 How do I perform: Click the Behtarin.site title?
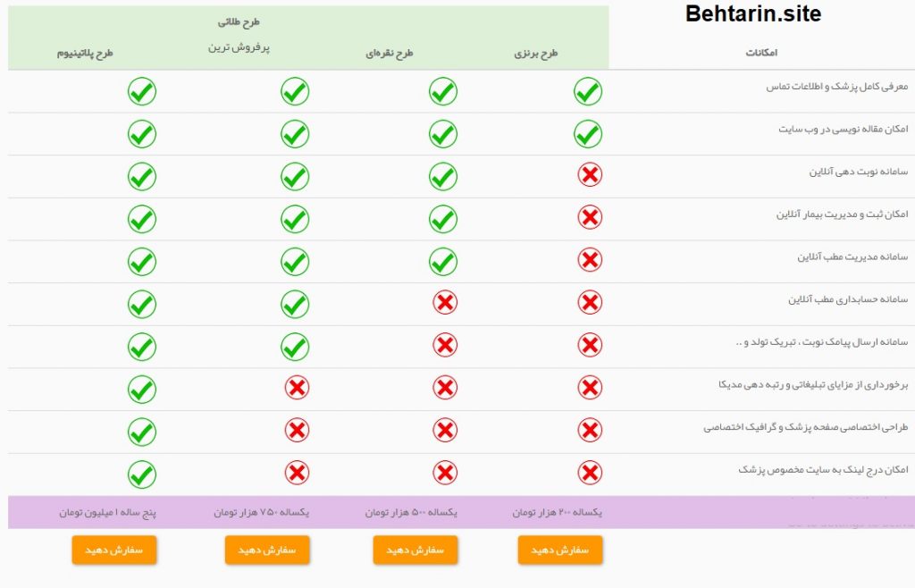[x=752, y=13]
